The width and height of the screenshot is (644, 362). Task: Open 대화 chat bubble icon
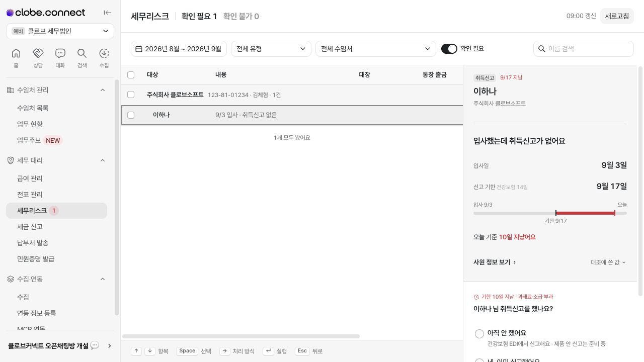click(60, 53)
